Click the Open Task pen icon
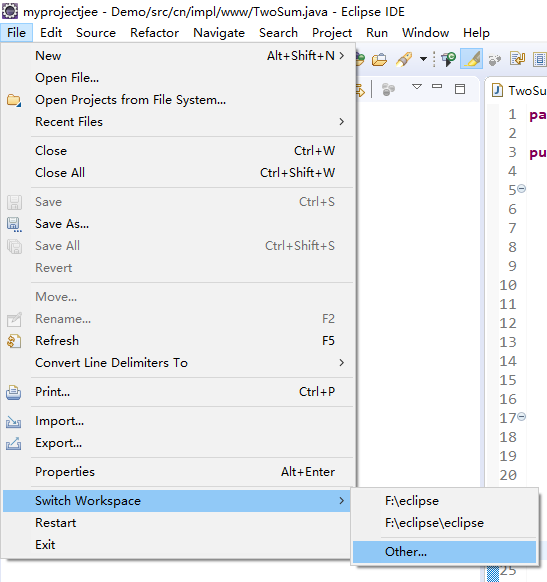 (404, 59)
